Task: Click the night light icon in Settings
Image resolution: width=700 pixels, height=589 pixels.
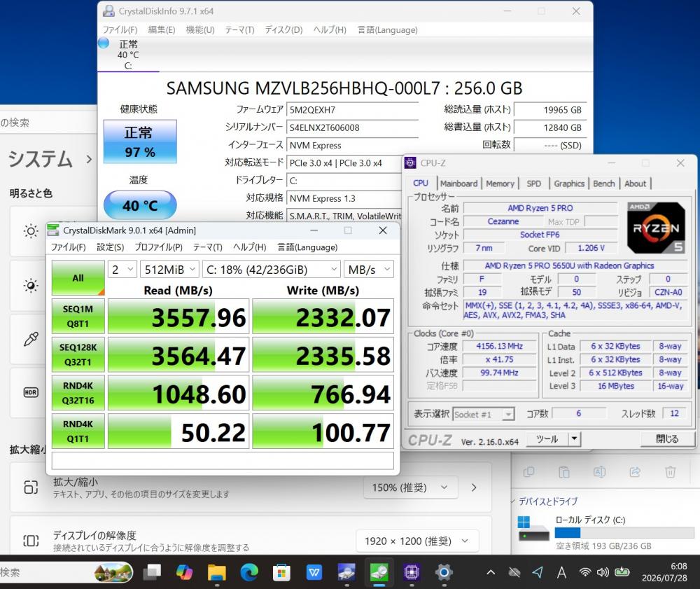Action: tap(31, 285)
